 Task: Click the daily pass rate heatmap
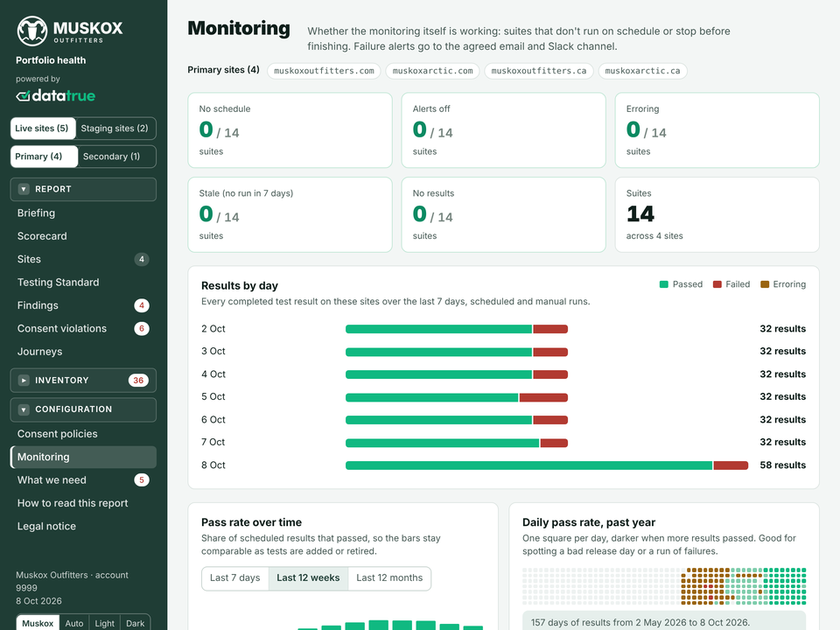point(664,586)
